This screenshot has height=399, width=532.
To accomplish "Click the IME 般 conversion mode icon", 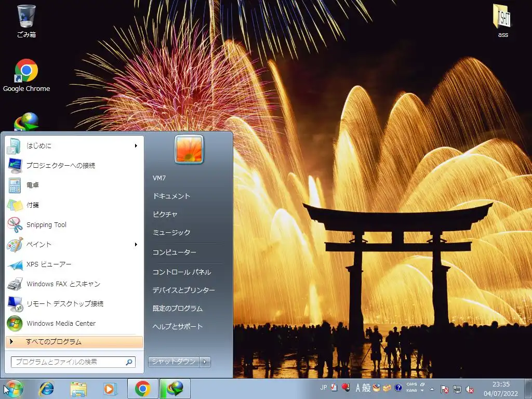I will point(366,388).
